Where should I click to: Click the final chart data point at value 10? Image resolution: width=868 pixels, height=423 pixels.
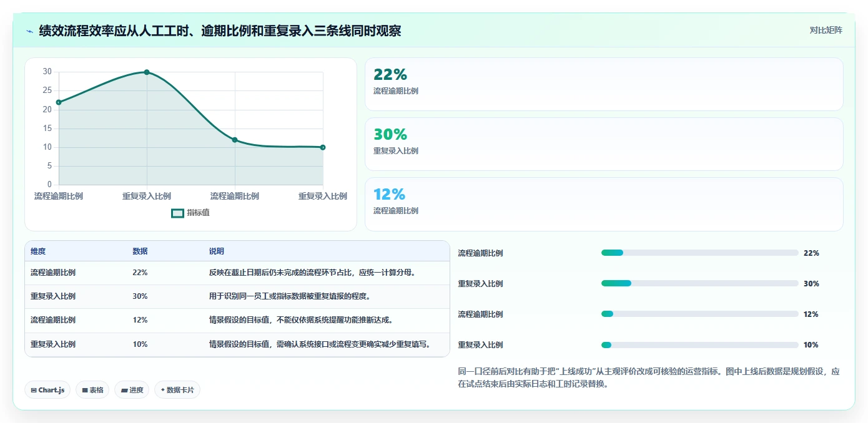(323, 147)
